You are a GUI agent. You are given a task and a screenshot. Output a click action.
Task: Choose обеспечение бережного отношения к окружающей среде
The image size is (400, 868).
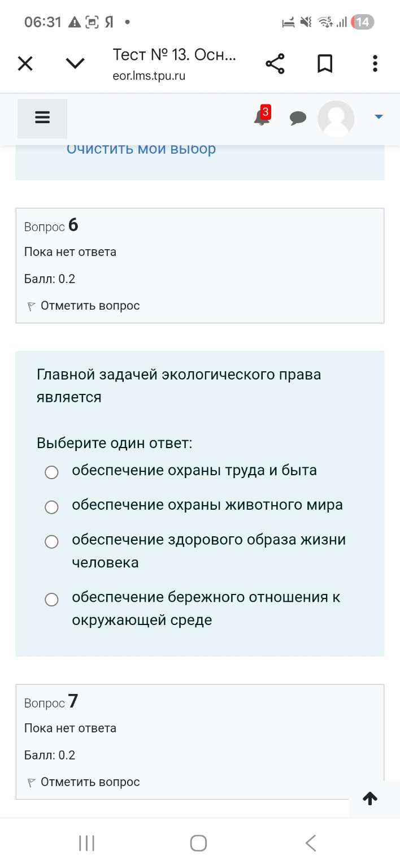(x=51, y=600)
